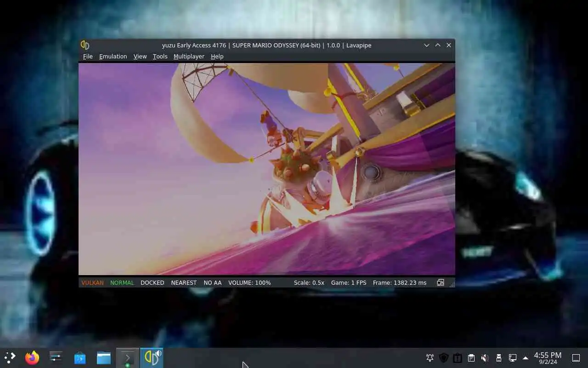Click the Game: 1 FPS status text
This screenshot has width=588, height=368.
[349, 282]
